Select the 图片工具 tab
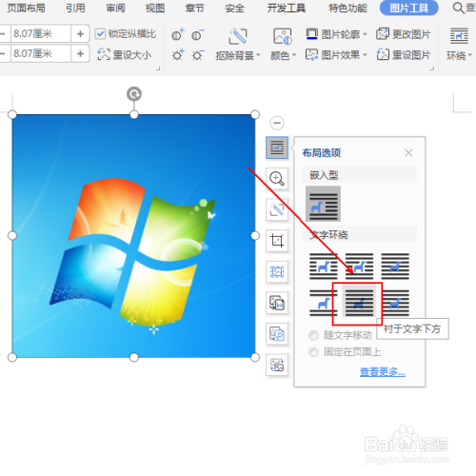Image resolution: width=476 pixels, height=476 pixels. click(409, 8)
